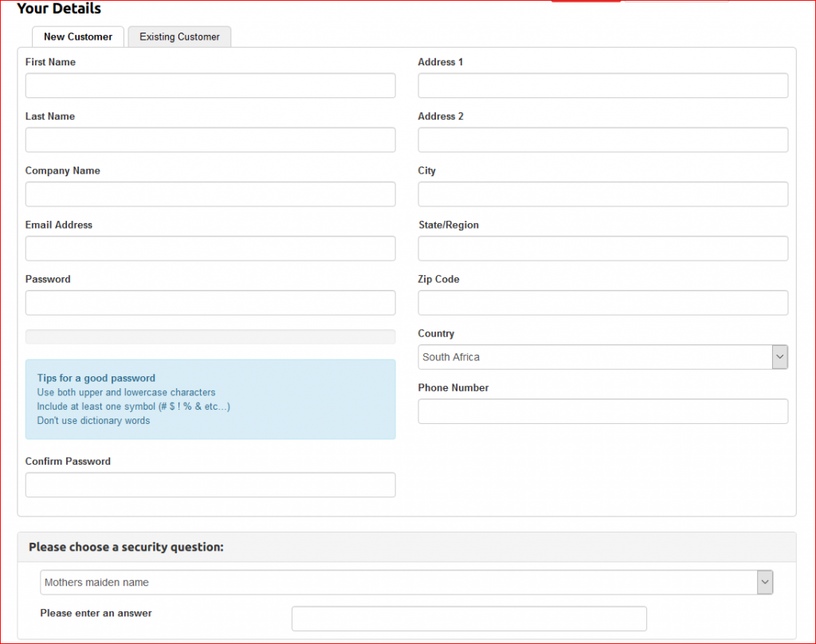816x644 pixels.
Task: Focus the State/Region text box
Action: pos(602,249)
